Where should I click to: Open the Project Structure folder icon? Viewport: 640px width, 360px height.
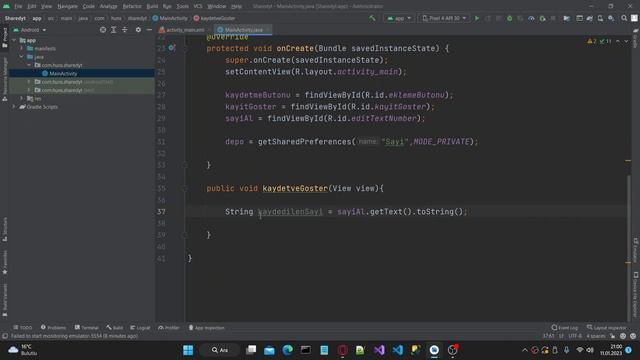pyautogui.click(x=567, y=18)
